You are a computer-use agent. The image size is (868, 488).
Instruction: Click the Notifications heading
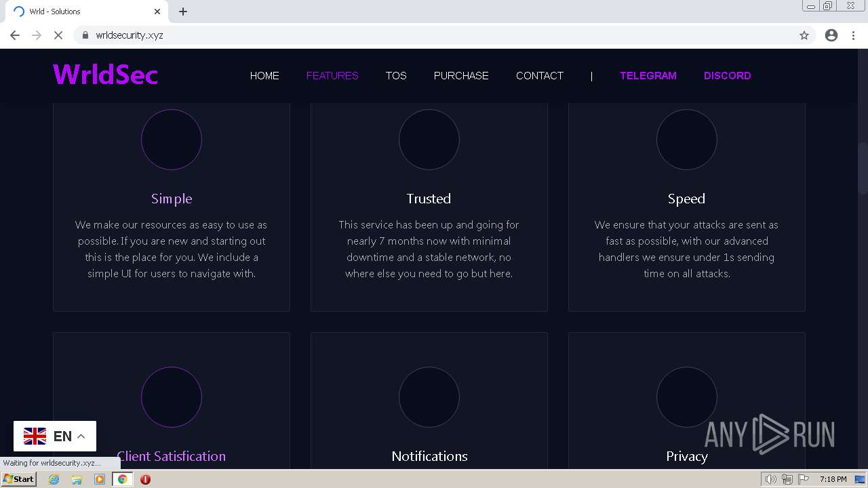pyautogui.click(x=429, y=456)
